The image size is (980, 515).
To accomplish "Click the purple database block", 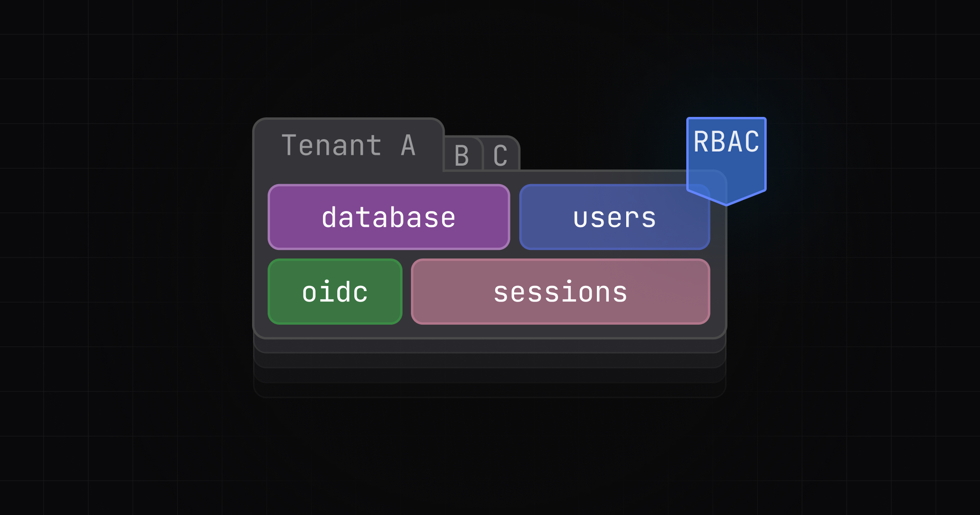I will coord(389,217).
